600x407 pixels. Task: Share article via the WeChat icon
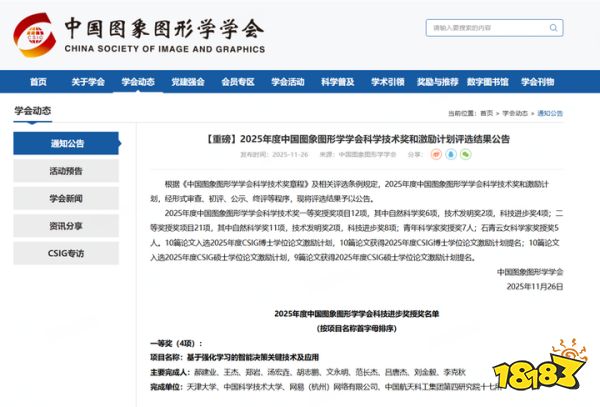pos(464,155)
